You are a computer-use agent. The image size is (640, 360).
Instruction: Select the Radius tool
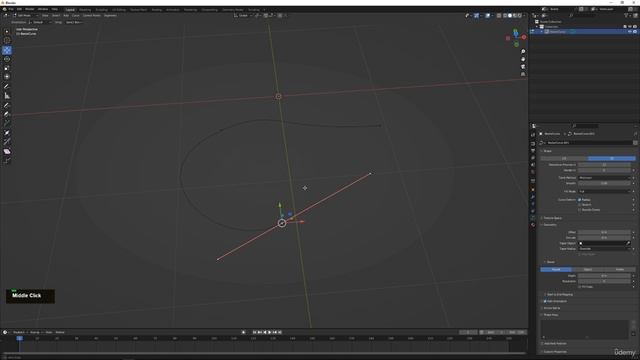[x=7, y=133]
